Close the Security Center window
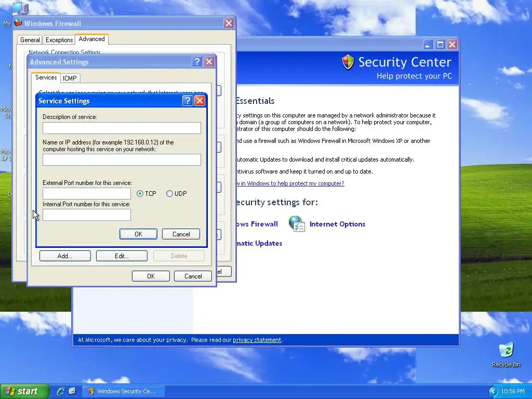The height and width of the screenshot is (399, 532). [x=452, y=45]
